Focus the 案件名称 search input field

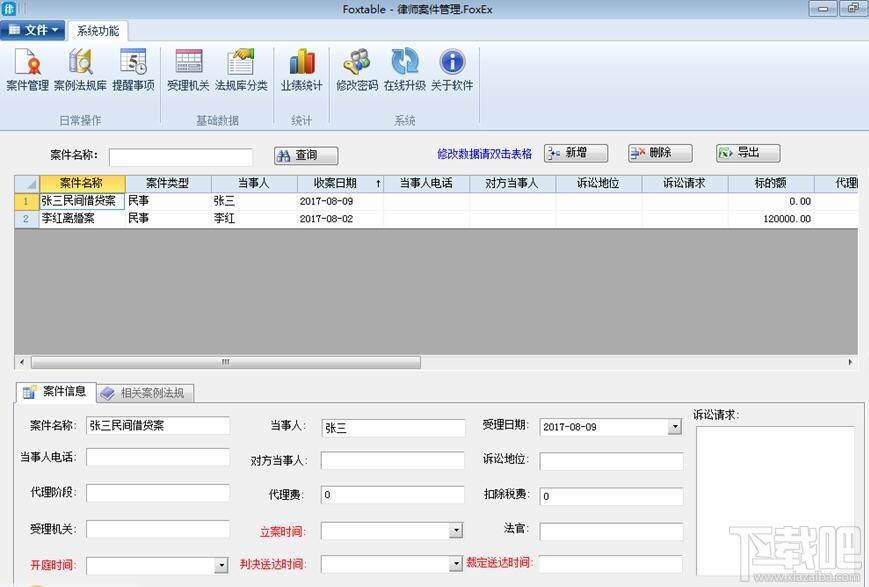(x=181, y=156)
